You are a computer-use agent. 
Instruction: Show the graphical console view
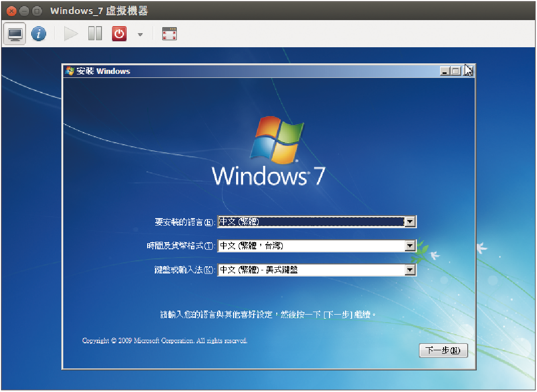(15, 34)
